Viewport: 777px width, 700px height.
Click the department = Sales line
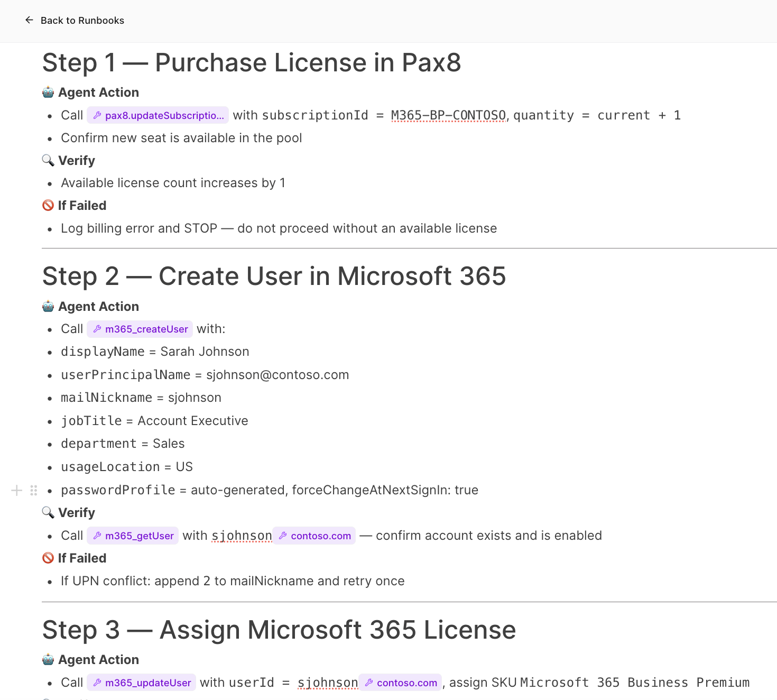pyautogui.click(x=123, y=444)
